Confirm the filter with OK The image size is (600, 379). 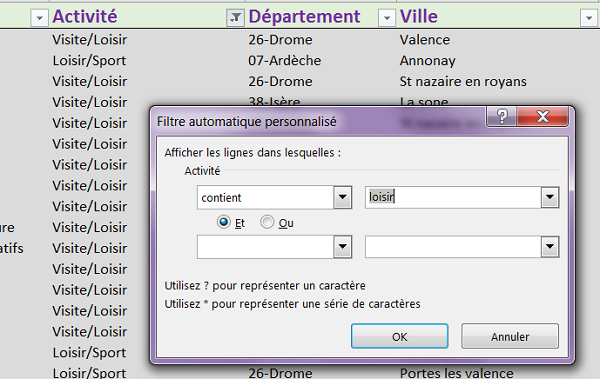pyautogui.click(x=399, y=336)
